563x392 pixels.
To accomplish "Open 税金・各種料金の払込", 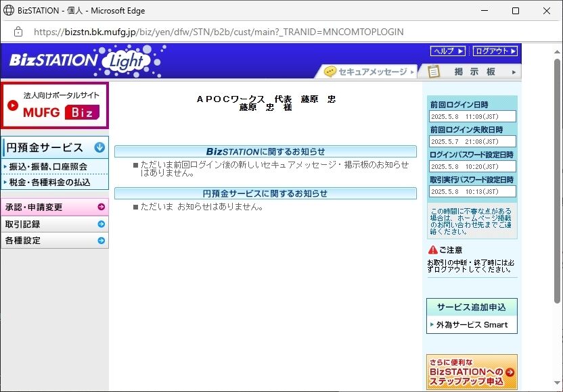I will (49, 182).
